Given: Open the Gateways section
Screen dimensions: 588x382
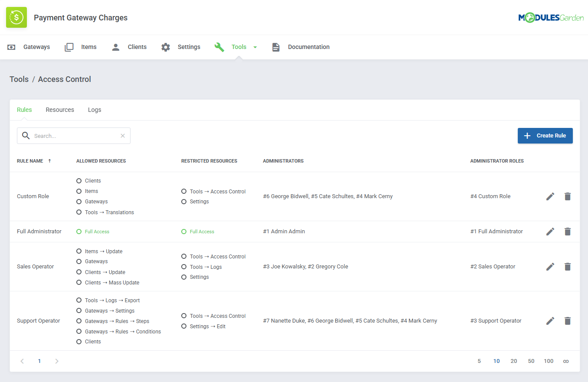Looking at the screenshot, I should coord(36,47).
